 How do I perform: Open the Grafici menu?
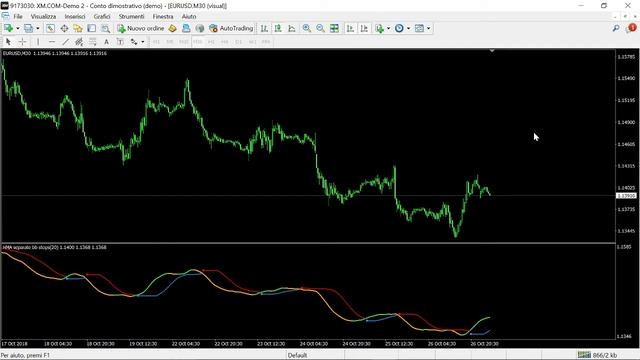pos(102,16)
